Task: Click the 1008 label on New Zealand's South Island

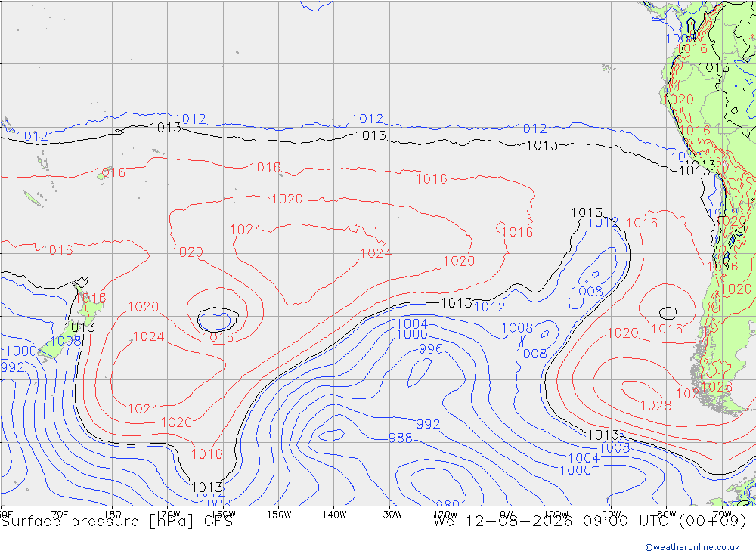Action: coord(66,342)
